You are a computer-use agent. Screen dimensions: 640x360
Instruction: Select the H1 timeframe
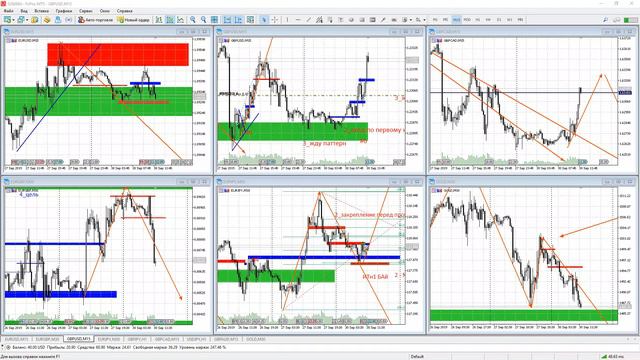point(478,20)
